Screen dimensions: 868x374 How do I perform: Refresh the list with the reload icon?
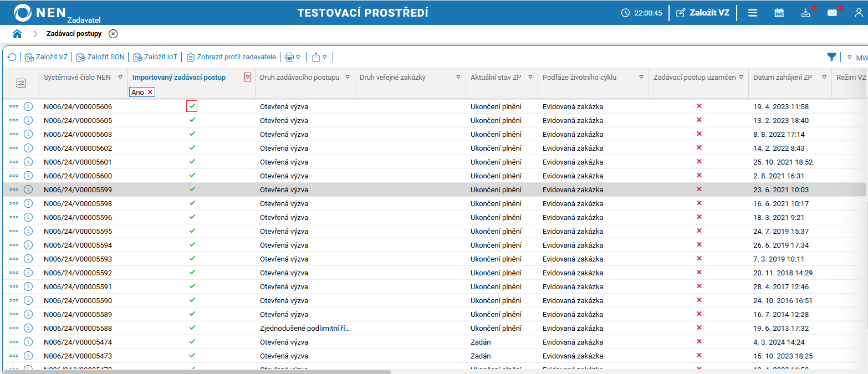(x=11, y=57)
